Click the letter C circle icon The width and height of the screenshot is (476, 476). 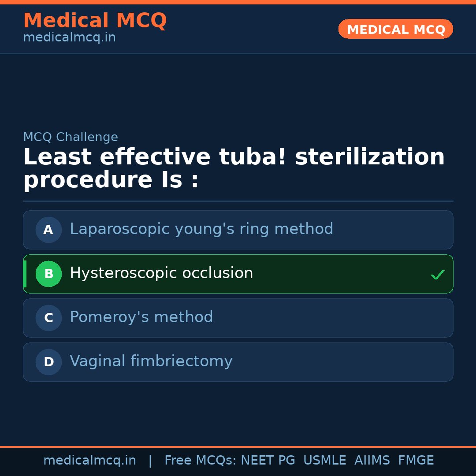48,318
